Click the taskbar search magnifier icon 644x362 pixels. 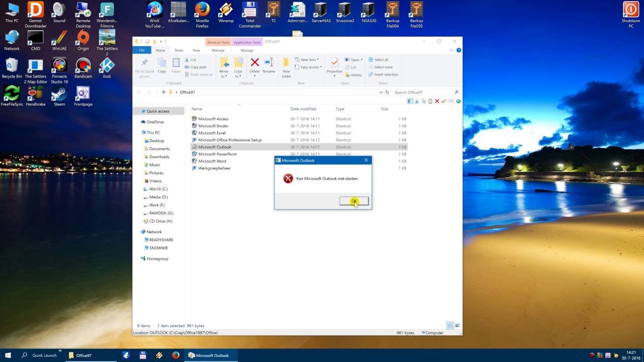pyautogui.click(x=24, y=355)
